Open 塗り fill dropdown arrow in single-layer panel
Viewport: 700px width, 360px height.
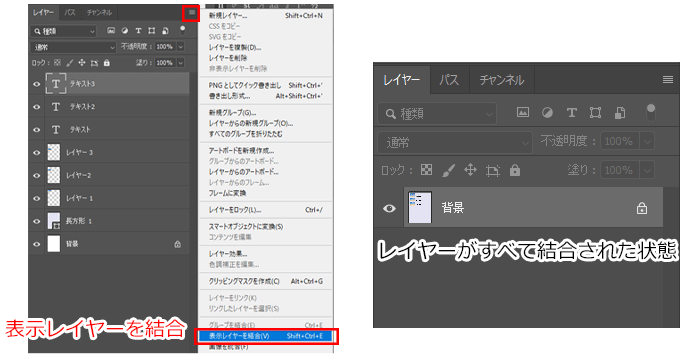647,170
